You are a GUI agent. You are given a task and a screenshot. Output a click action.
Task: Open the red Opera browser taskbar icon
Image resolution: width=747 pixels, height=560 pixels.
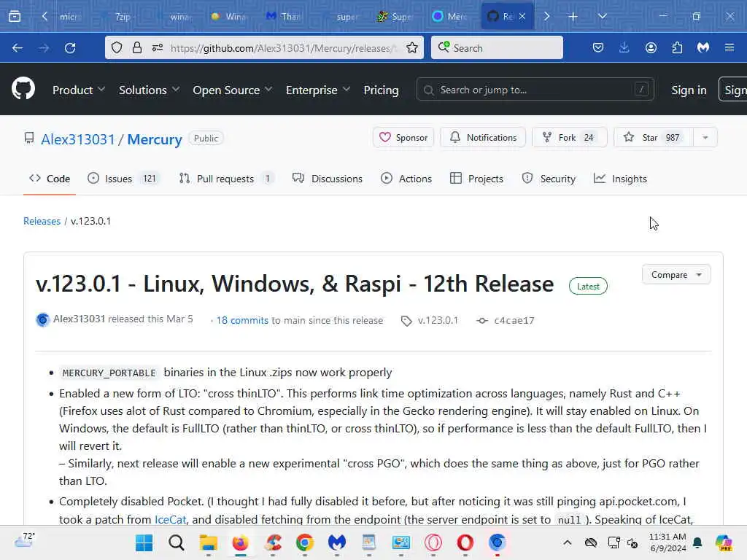[465, 542]
